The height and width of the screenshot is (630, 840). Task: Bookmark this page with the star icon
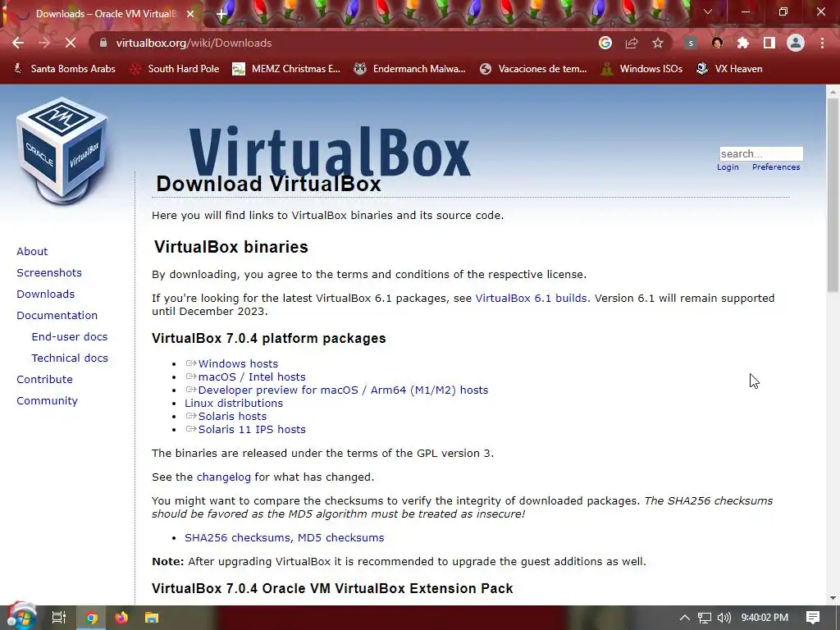pos(658,43)
